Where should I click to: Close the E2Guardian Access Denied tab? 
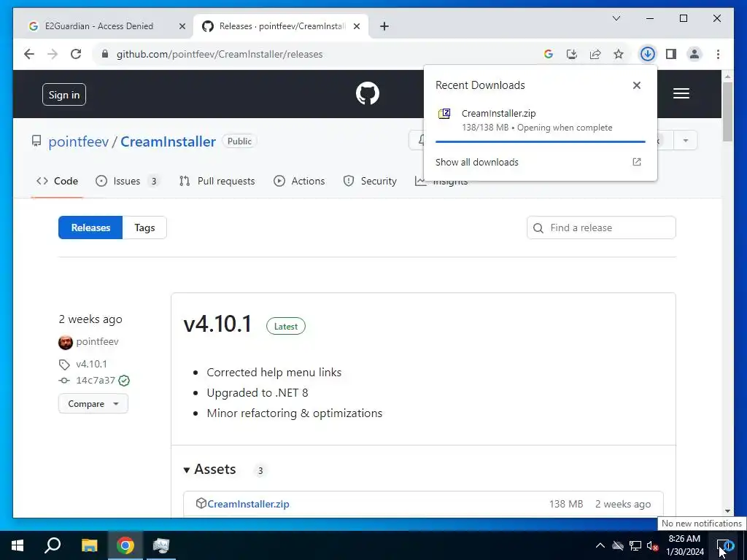[182, 26]
